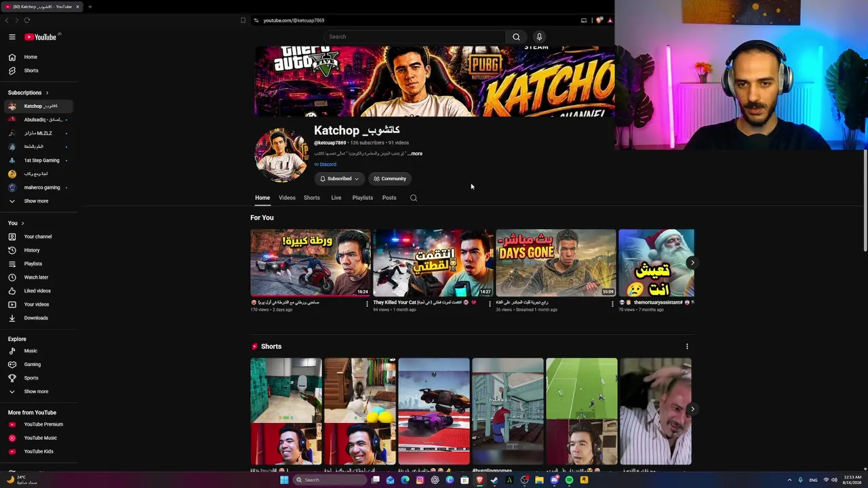Expand the Subscriptions section header
Screen dimensions: 868x488
[x=28, y=93]
